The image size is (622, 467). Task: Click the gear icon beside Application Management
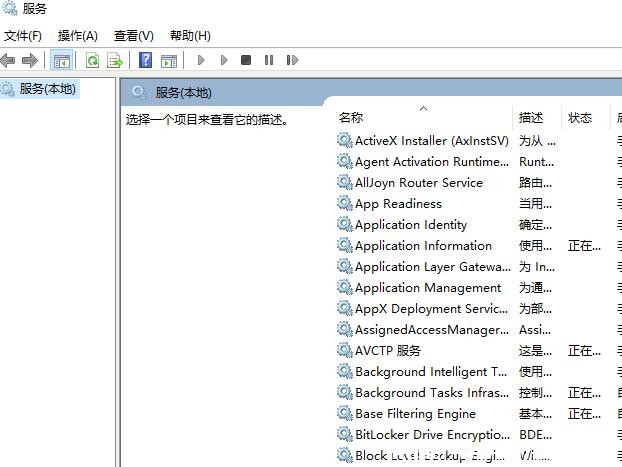click(x=345, y=288)
